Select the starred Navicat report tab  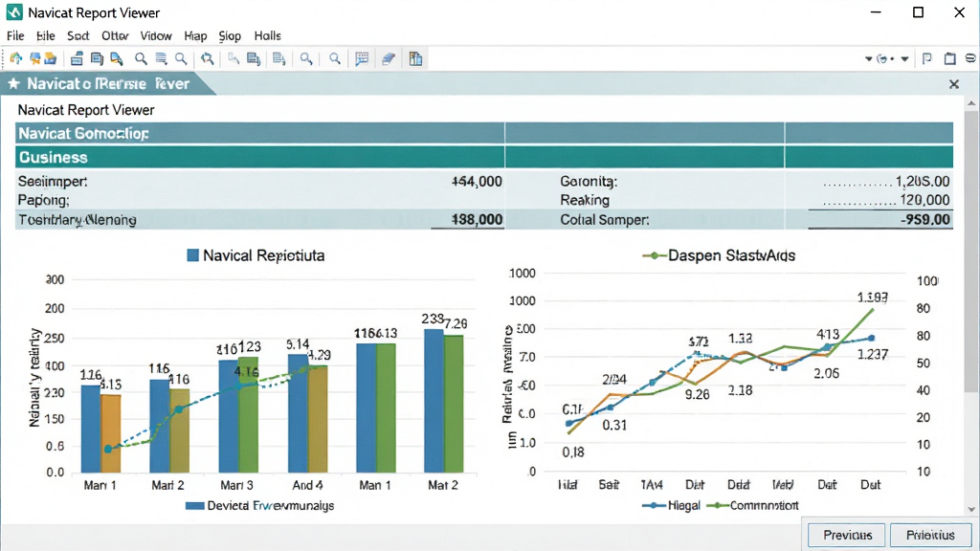click(107, 84)
